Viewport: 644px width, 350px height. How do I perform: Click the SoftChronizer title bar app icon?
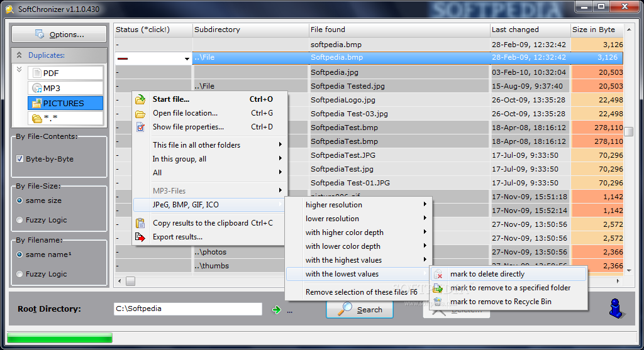click(9, 9)
